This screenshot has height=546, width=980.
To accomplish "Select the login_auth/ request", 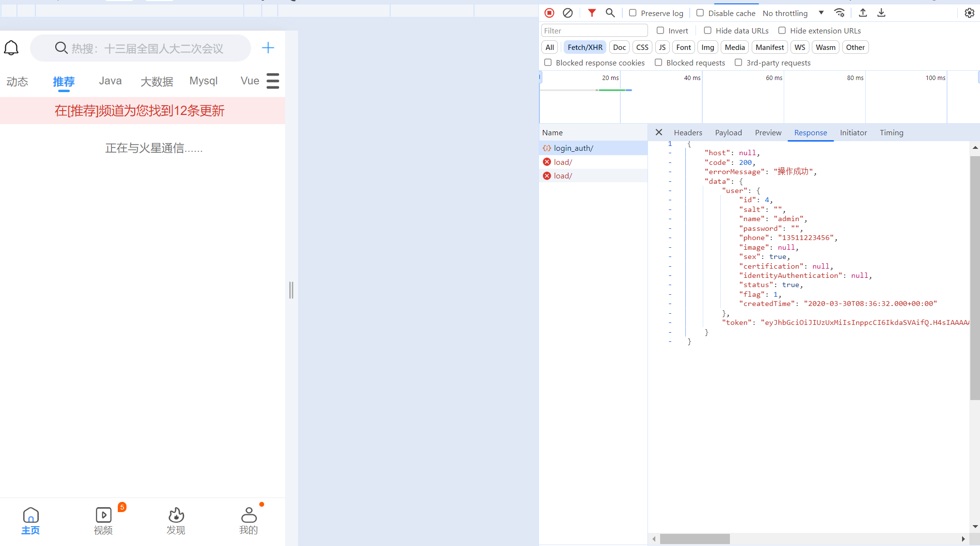I will (573, 148).
